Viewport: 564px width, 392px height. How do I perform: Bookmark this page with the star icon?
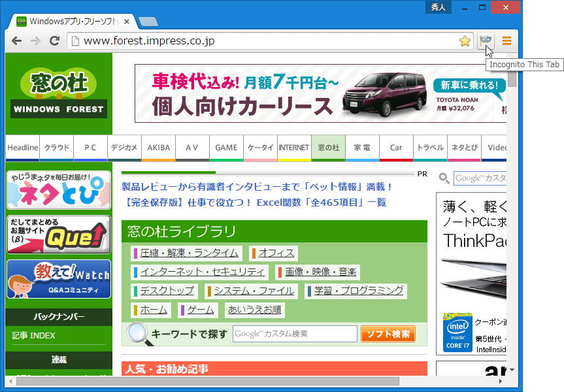point(465,41)
